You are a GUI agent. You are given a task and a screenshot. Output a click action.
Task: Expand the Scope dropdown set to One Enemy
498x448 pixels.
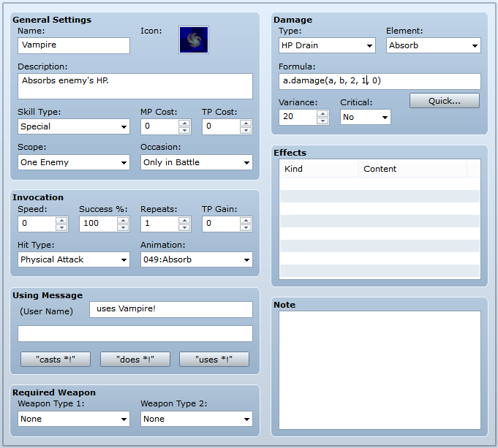click(x=74, y=162)
